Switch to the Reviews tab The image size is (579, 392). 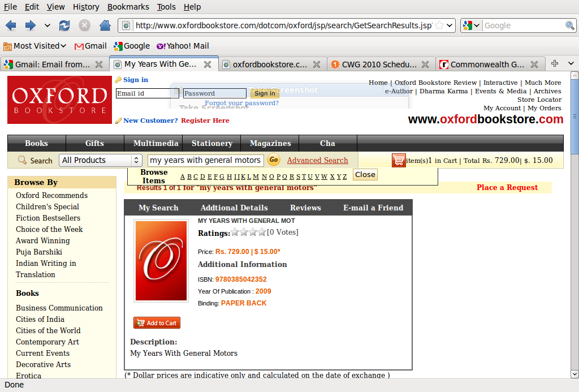(305, 208)
